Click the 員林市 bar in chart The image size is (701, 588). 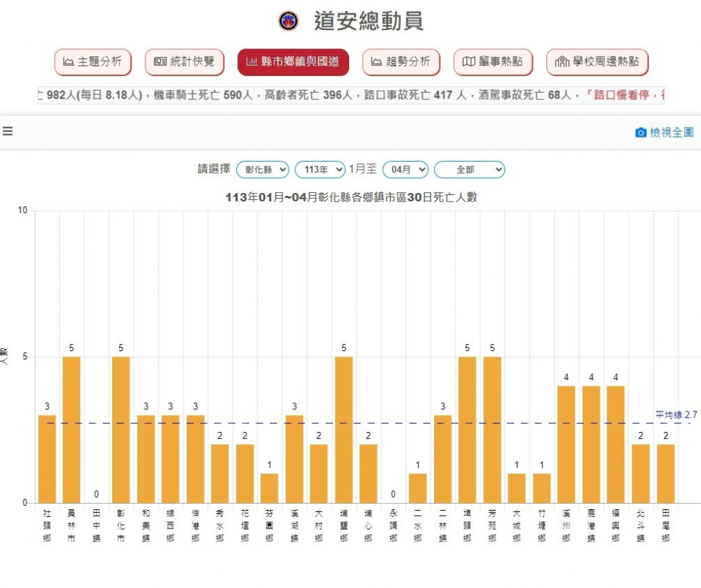pyautogui.click(x=72, y=430)
